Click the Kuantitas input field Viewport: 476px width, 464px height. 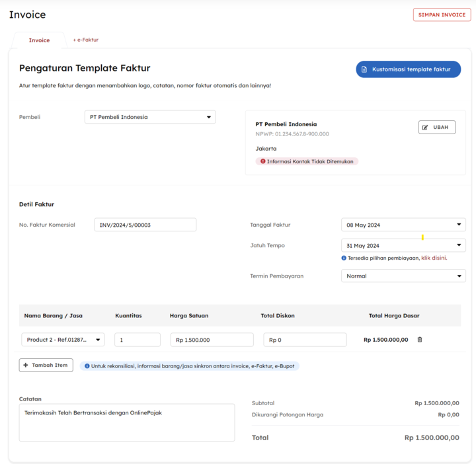tap(138, 340)
